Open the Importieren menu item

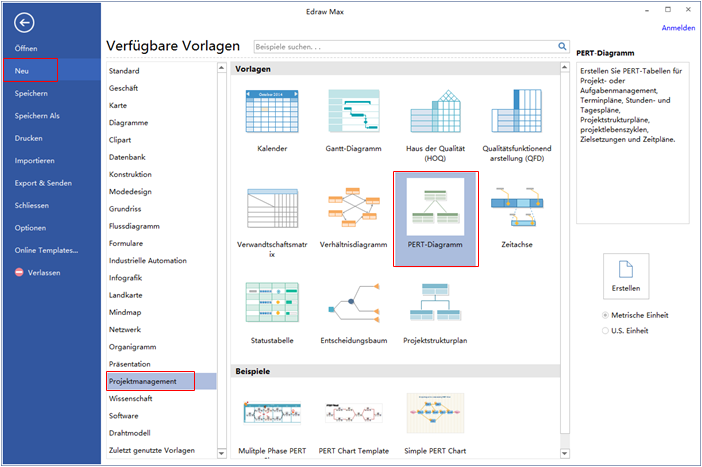(34, 160)
